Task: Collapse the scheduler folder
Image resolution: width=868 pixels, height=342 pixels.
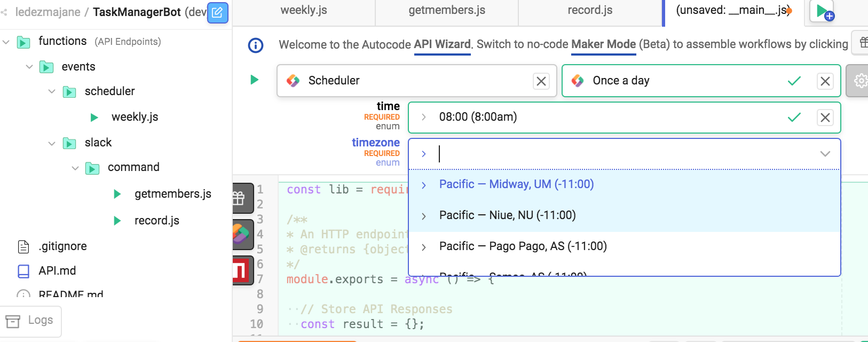Action: click(x=52, y=91)
